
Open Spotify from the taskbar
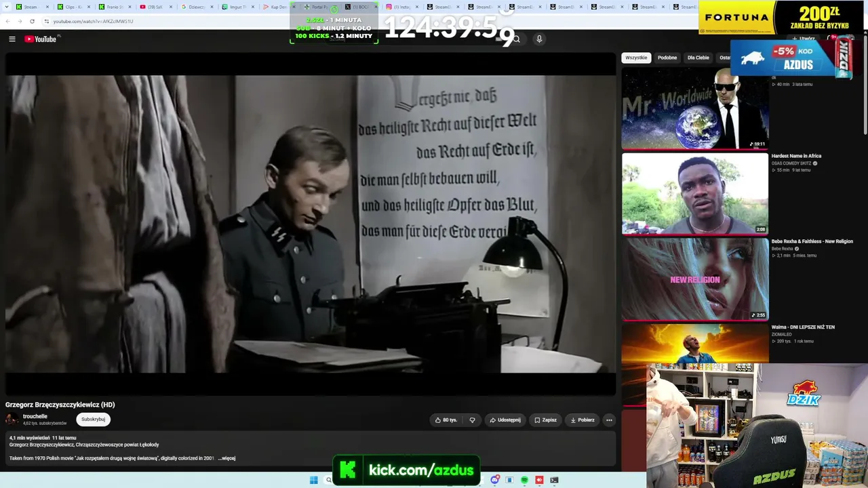pyautogui.click(x=525, y=480)
